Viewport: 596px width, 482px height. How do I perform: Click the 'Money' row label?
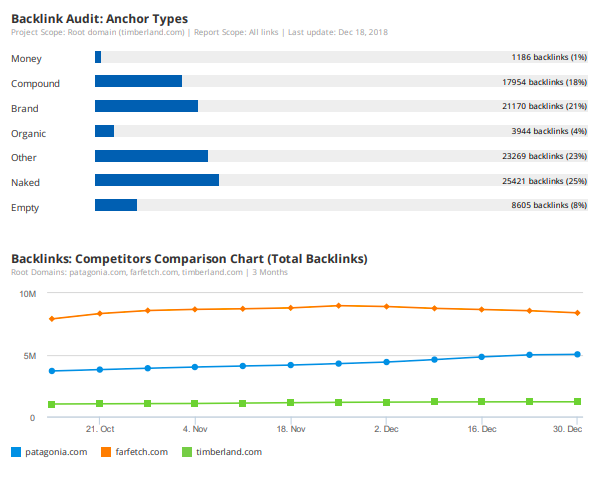coord(26,59)
